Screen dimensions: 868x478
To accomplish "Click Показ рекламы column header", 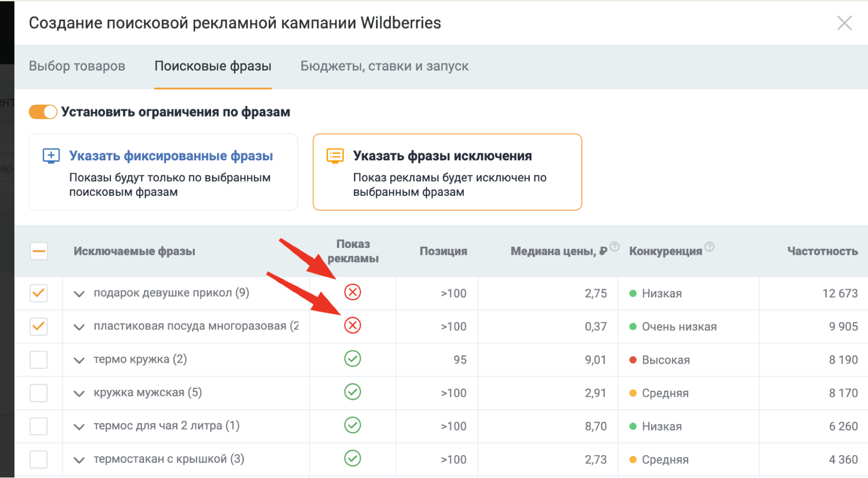I will pos(353,251).
